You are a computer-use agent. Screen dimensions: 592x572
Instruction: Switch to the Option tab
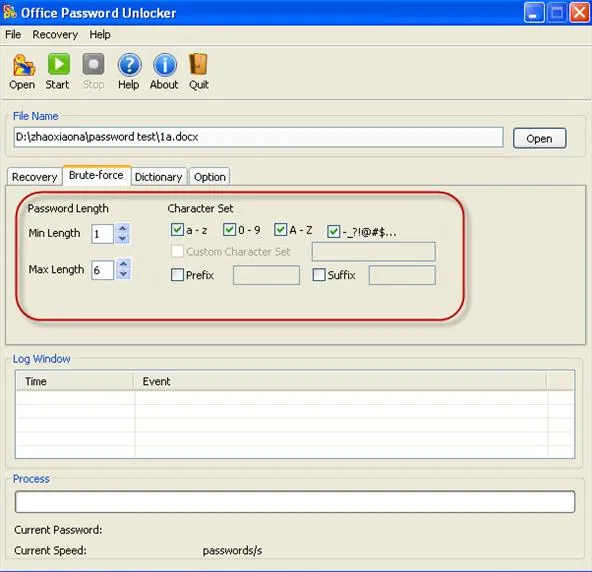[210, 177]
